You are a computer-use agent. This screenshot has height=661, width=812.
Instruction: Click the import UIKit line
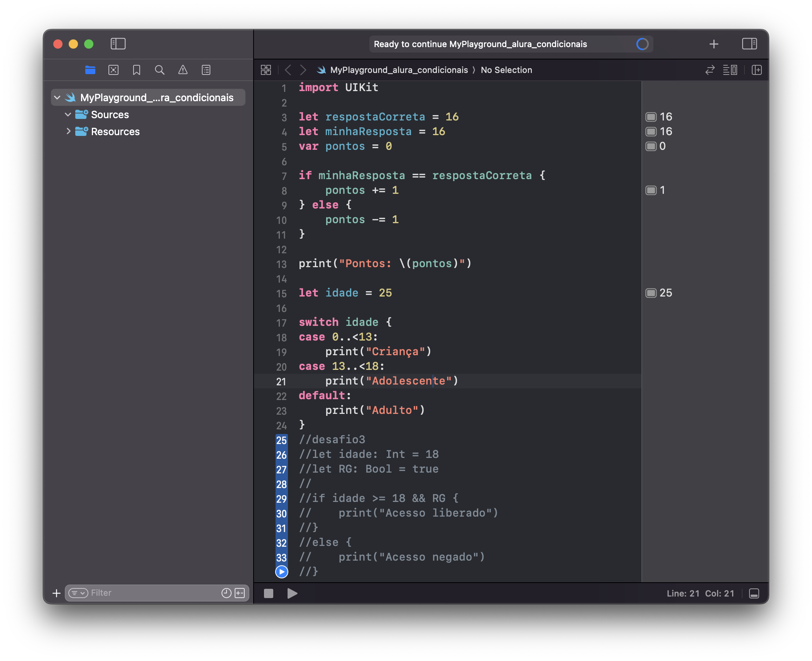[x=338, y=87]
